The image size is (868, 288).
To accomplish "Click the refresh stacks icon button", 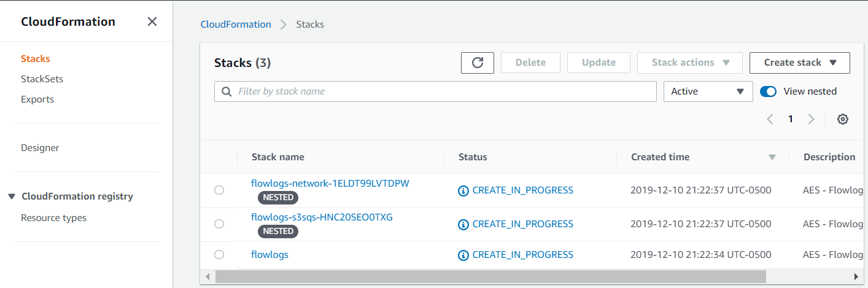I will (478, 63).
